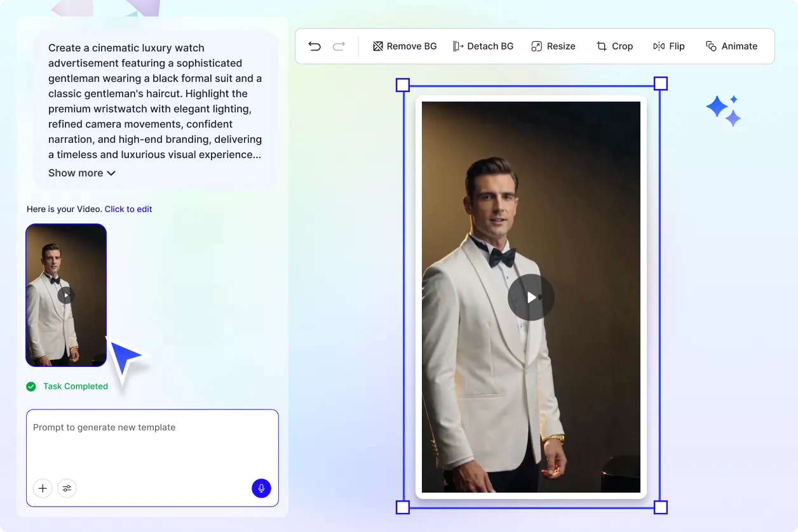Click the AI sparkle stars icon
Screen dimensions: 798x532
click(x=724, y=111)
